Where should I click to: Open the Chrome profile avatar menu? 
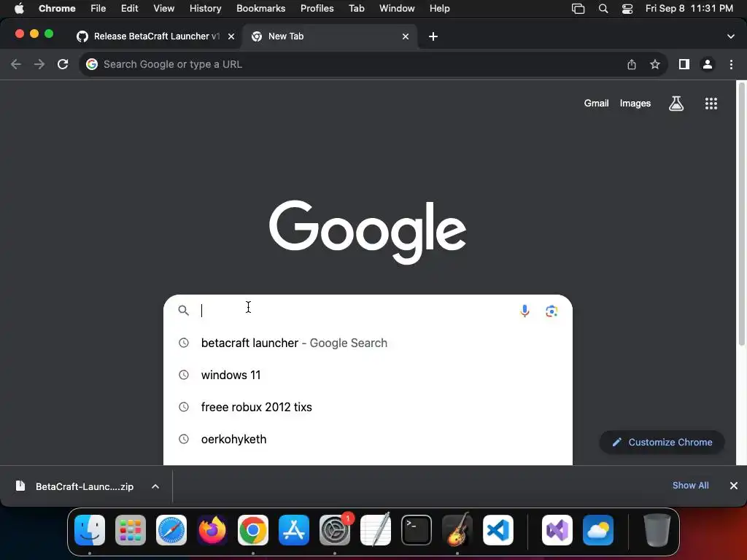point(708,64)
